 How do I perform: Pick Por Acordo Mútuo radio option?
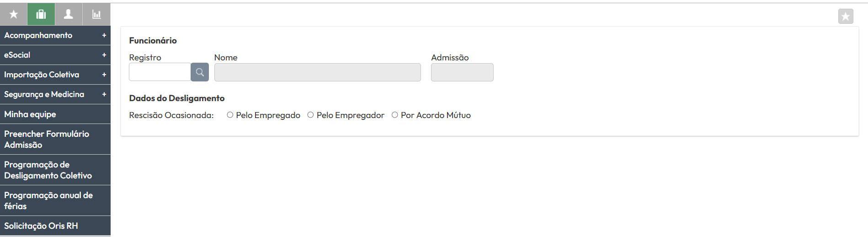click(395, 115)
